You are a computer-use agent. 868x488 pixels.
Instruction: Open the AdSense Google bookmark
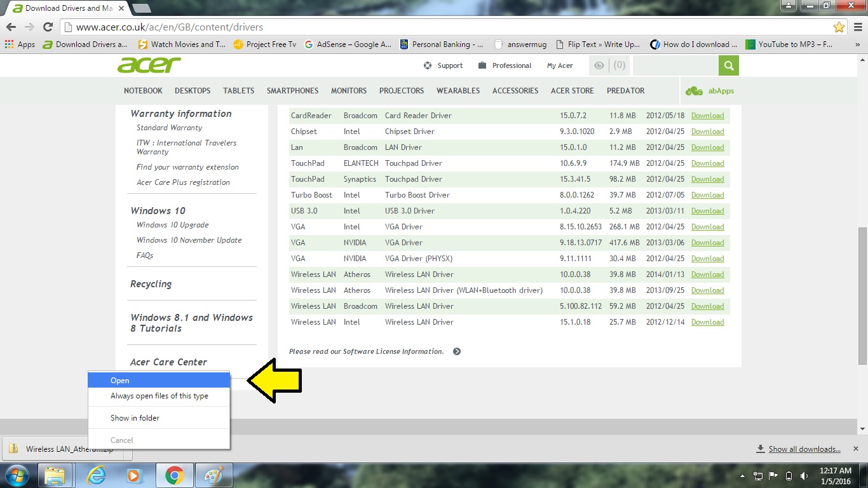click(348, 44)
